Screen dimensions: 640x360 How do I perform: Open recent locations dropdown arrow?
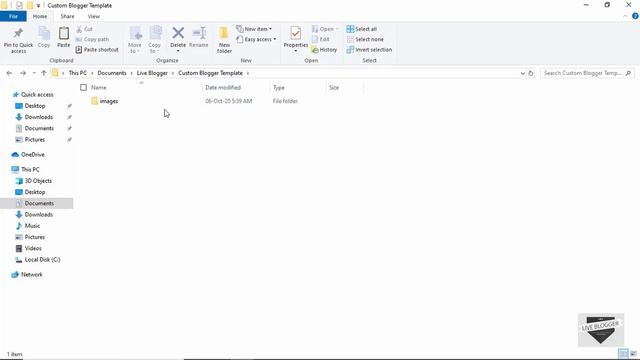point(34,73)
